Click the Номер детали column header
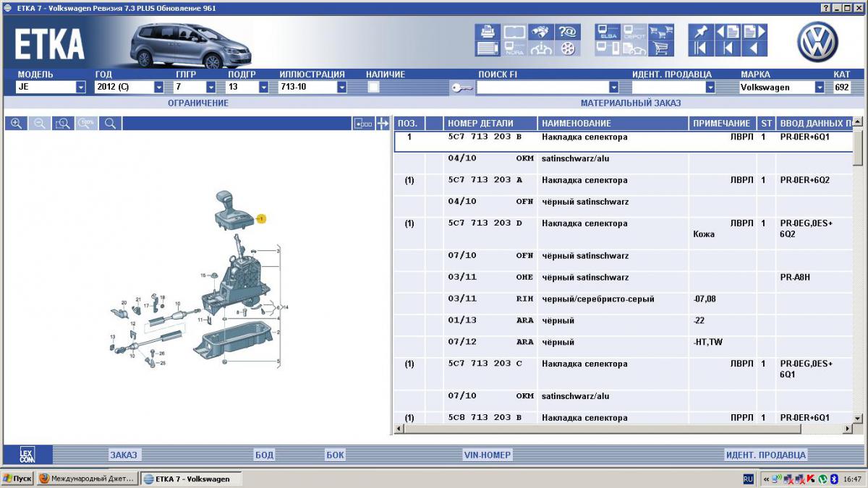868x488 pixels. 490,124
